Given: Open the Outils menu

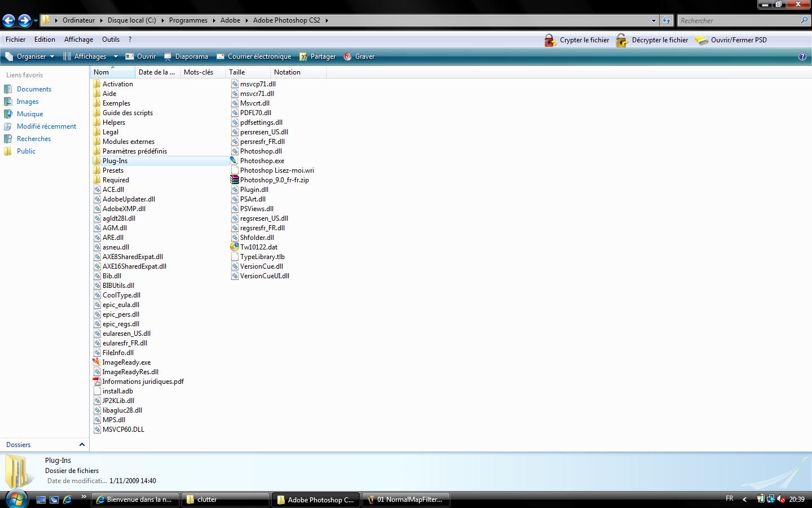Looking at the screenshot, I should (x=111, y=40).
